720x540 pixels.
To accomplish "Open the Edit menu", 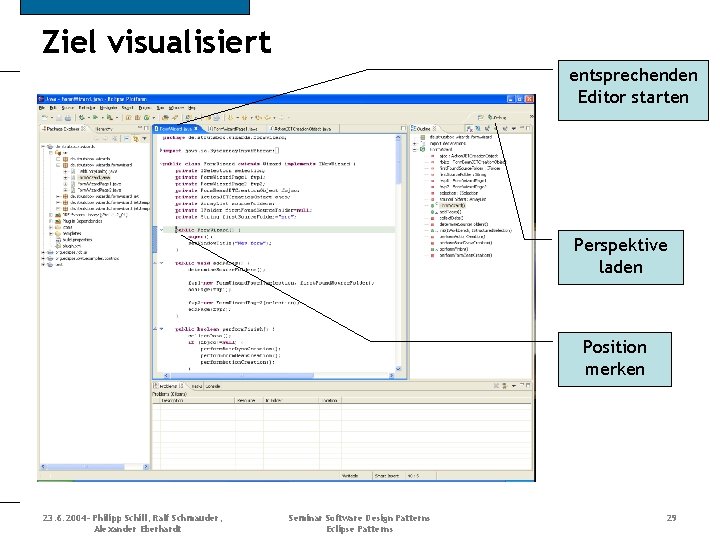I will (x=52, y=108).
